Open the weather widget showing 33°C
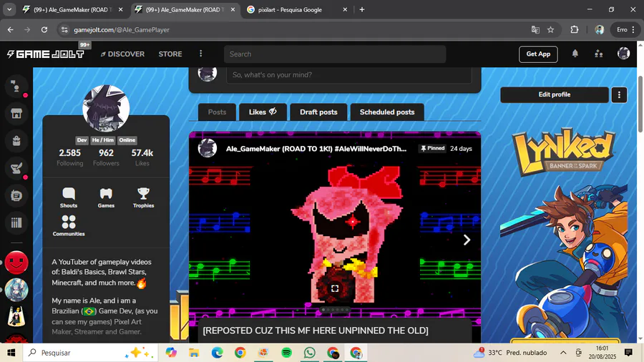Image resolution: width=644 pixels, height=362 pixels. tap(509, 353)
